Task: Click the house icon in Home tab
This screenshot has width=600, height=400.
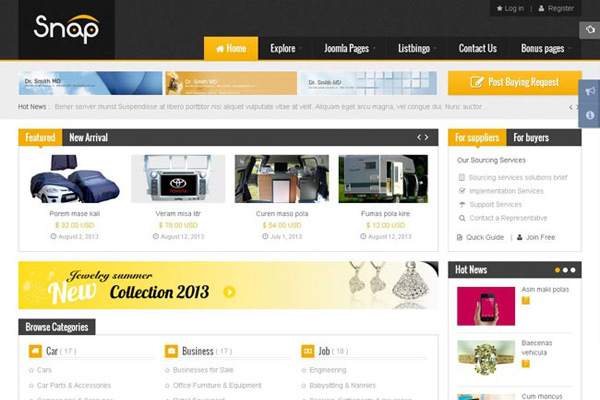Action: (x=220, y=49)
